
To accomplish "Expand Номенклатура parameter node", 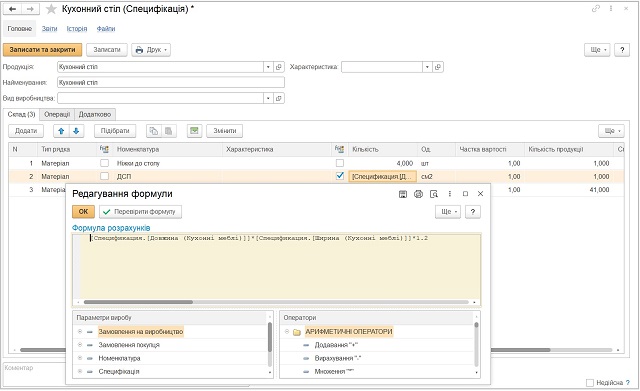I will pyautogui.click(x=80, y=358).
